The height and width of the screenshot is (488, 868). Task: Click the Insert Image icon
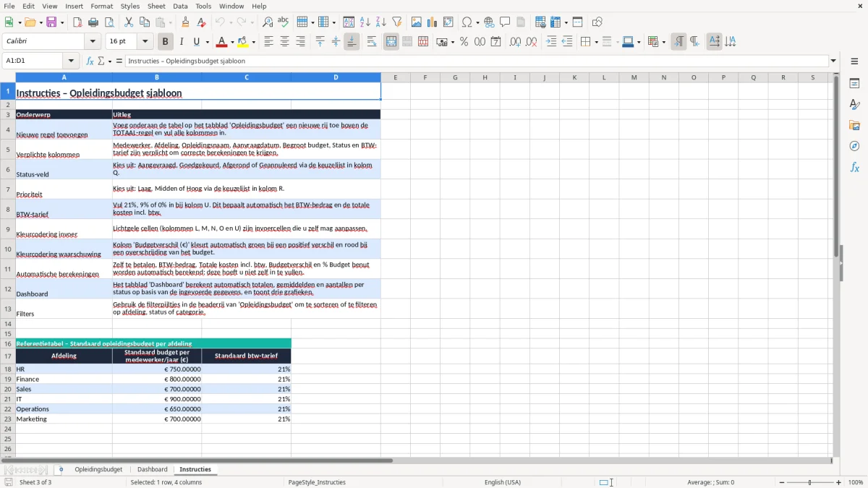click(417, 22)
